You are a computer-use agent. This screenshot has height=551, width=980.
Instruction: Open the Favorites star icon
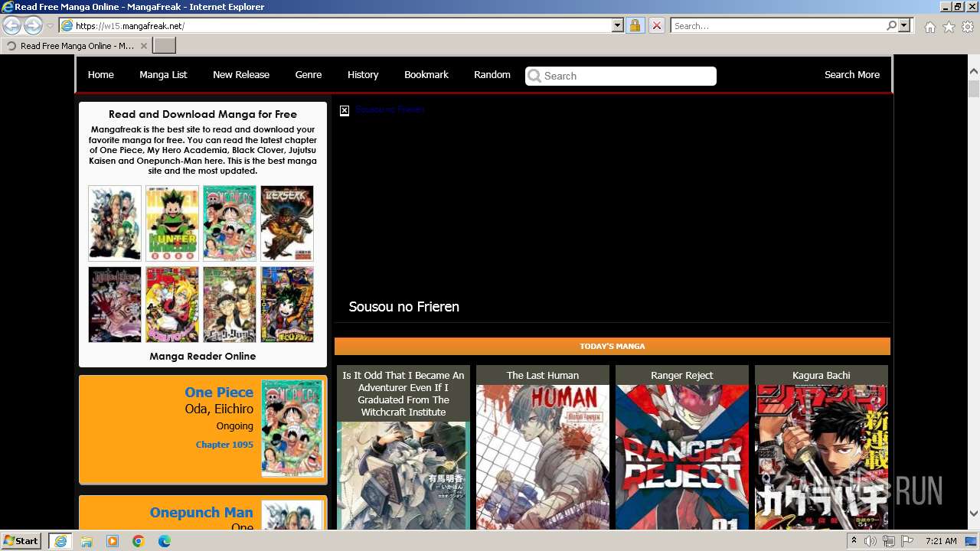pyautogui.click(x=949, y=27)
